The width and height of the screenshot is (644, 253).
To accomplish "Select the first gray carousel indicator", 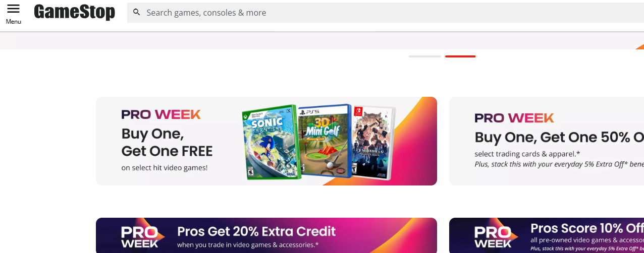I will coord(425,56).
